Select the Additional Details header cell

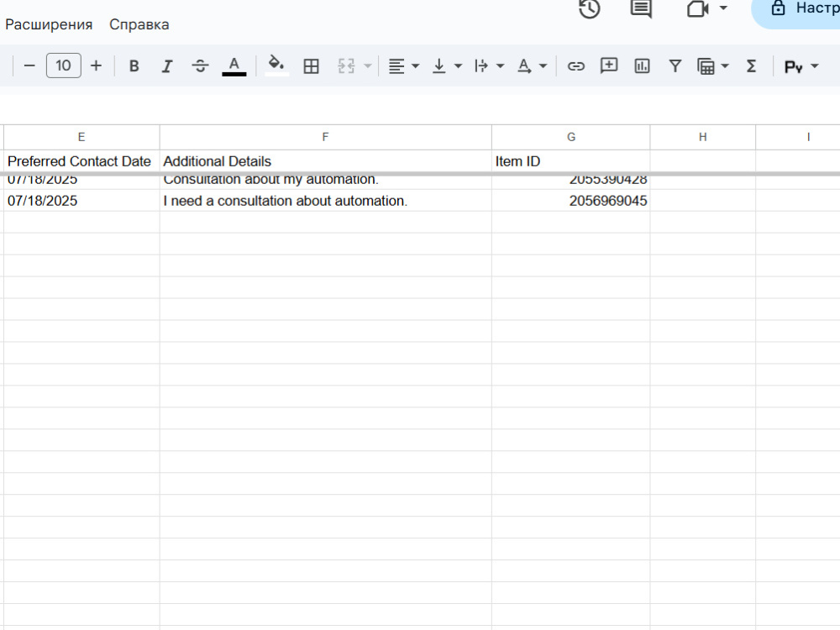[325, 161]
